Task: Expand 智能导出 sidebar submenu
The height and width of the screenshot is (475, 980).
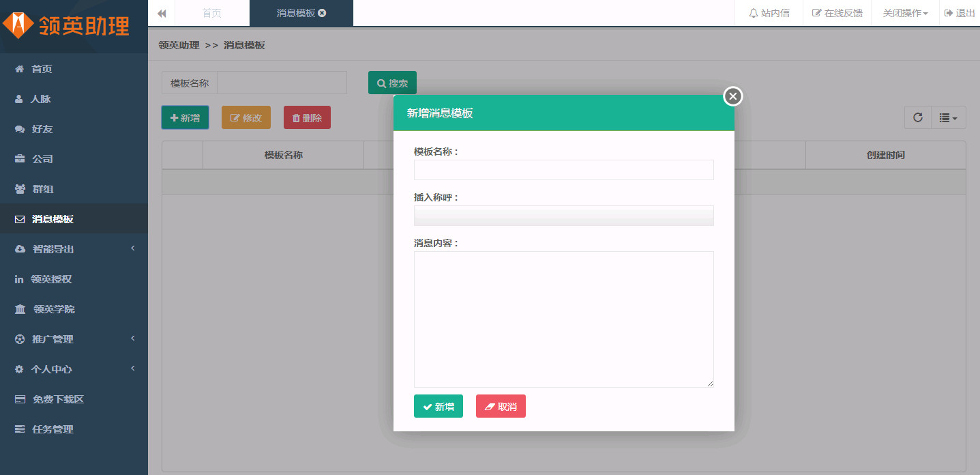Action: (x=53, y=249)
